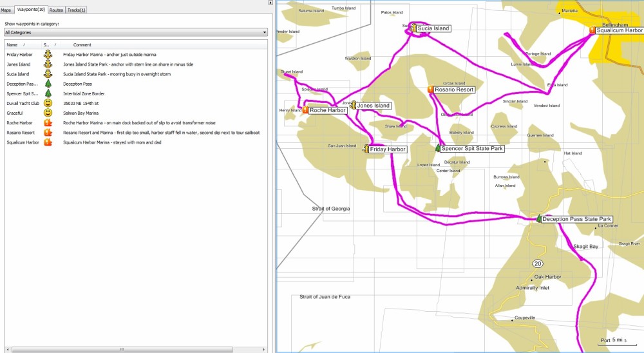Open the Tracks(1) tab
This screenshot has width=644, height=353.
click(x=77, y=10)
